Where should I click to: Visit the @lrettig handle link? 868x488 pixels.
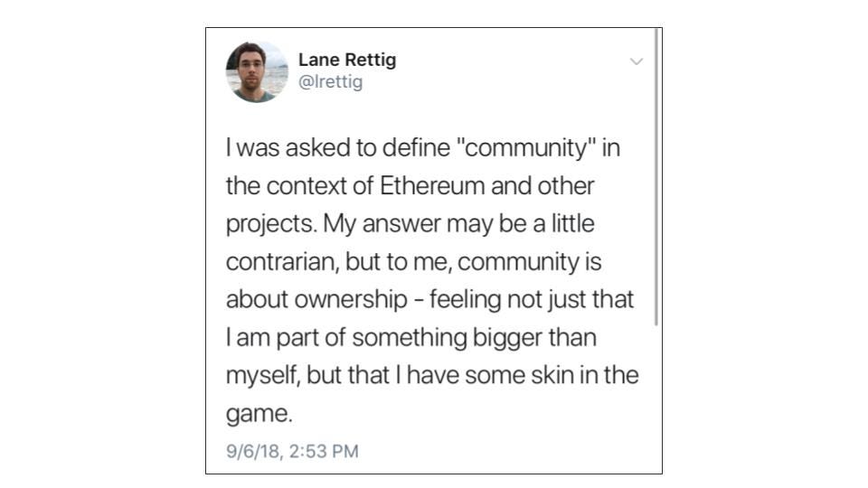(331, 82)
